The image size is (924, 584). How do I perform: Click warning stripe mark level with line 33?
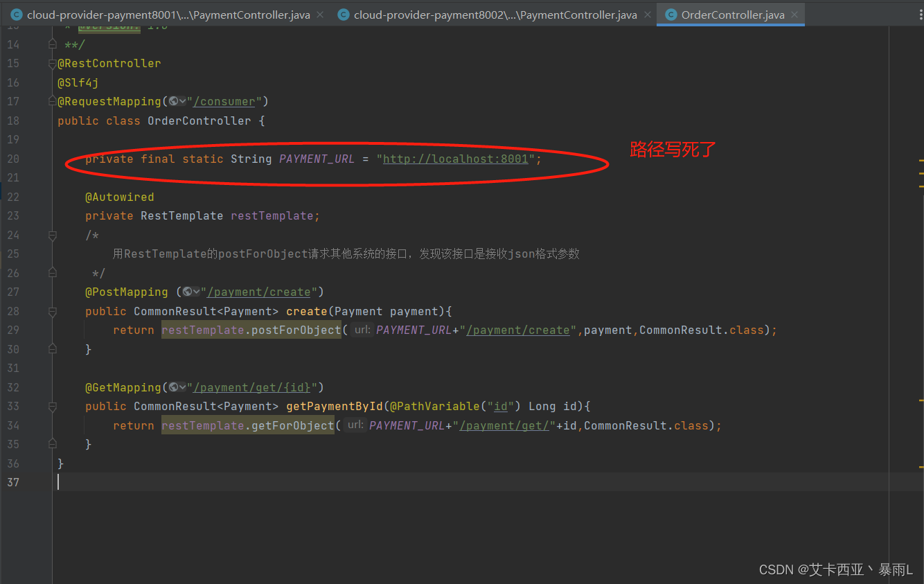(921, 400)
